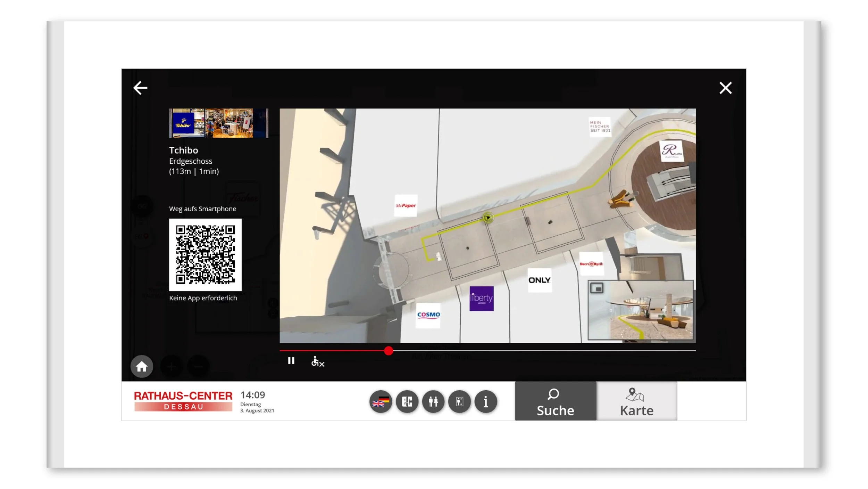Click the red route progress slider handle
Viewport: 868px width, 489px height.
(x=389, y=351)
